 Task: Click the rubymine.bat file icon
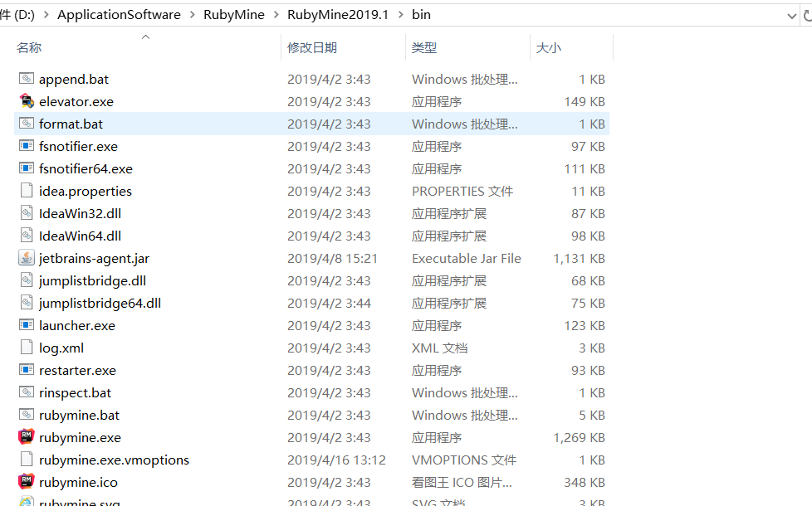pyautogui.click(x=27, y=415)
